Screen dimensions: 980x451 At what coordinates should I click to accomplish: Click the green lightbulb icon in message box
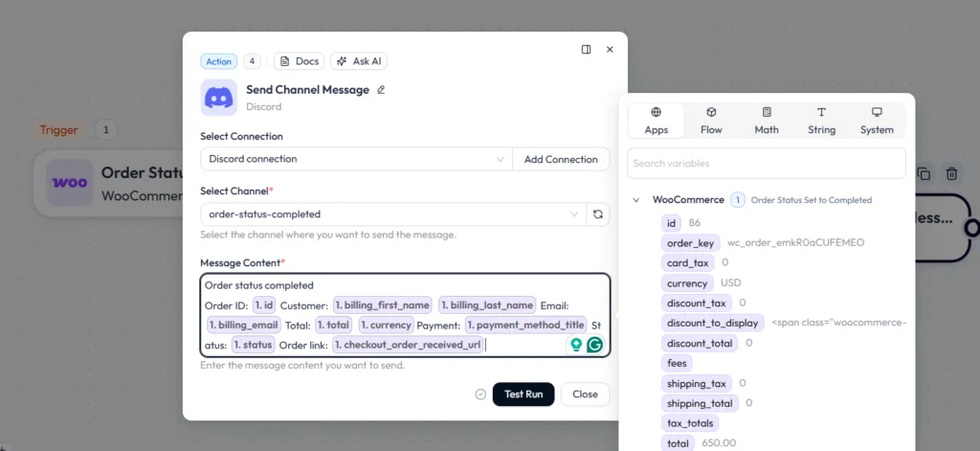(575, 344)
